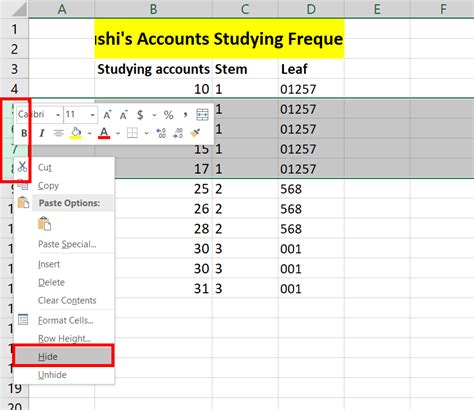Select column D header
474x410 pixels.
coord(311,9)
